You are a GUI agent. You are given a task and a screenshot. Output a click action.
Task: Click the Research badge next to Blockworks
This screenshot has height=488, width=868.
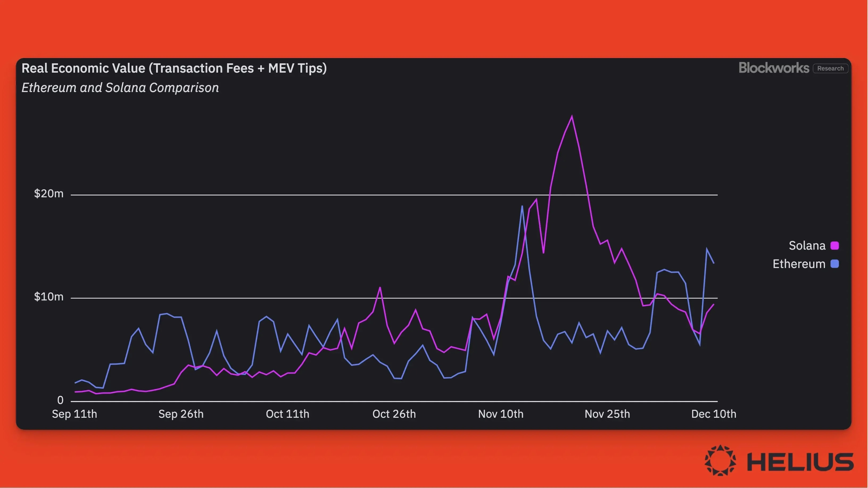tap(830, 67)
